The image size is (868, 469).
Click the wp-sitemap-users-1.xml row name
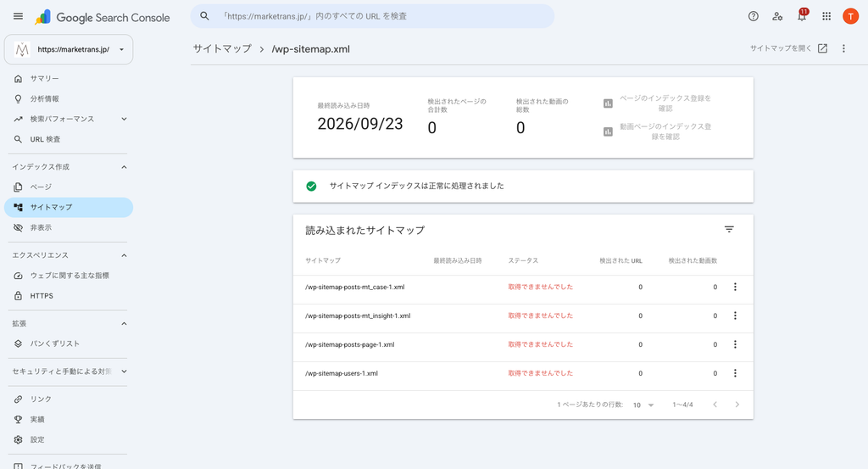[x=342, y=373]
